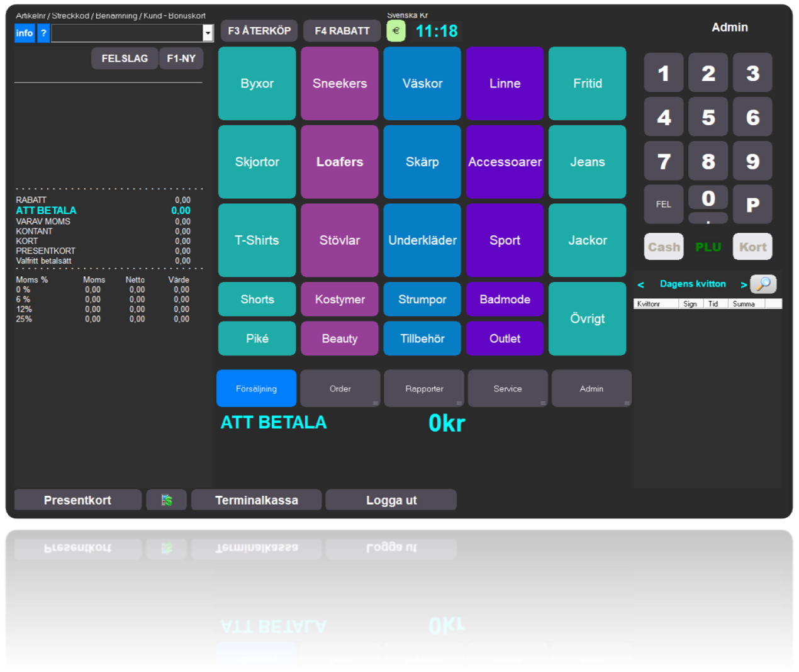Screen dimensions: 799x672
Task: Click the Logga ut button
Action: point(390,500)
